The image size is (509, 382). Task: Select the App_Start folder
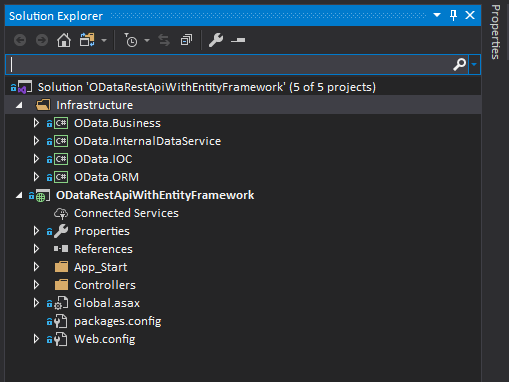pyautogui.click(x=100, y=267)
